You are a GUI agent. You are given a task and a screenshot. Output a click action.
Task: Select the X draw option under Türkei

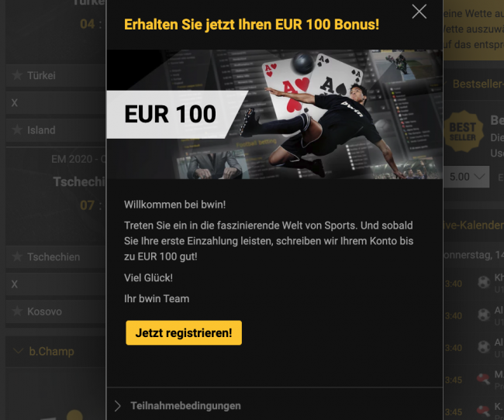56,103
